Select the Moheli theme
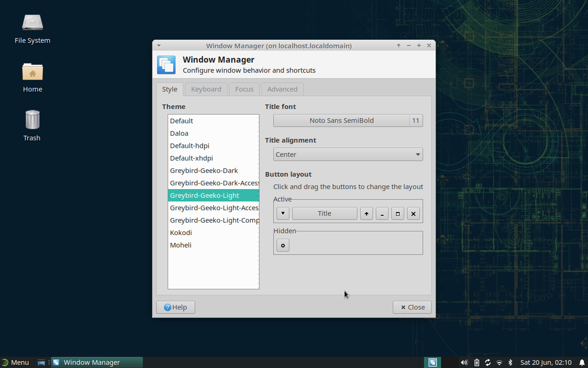 (x=181, y=245)
